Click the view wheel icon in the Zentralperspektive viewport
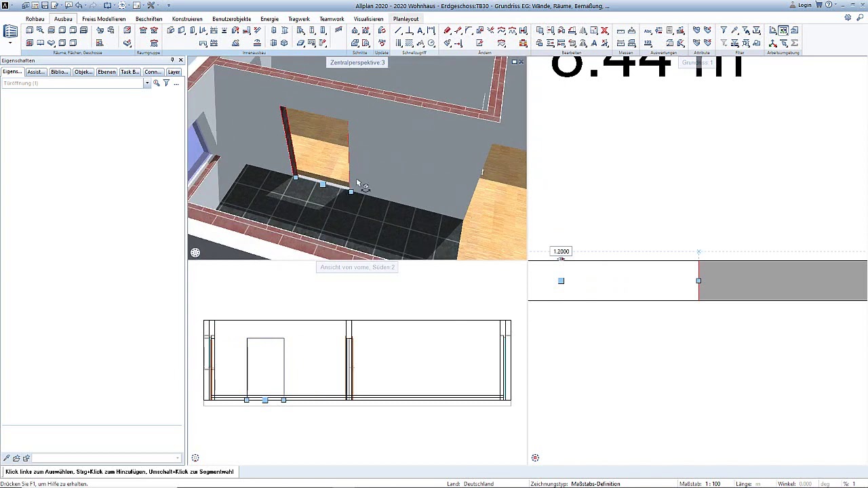The image size is (868, 488). tap(195, 253)
